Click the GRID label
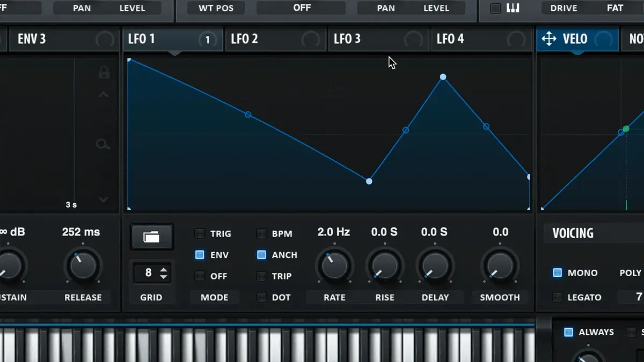Viewport: 644px width, 362px height. click(x=151, y=297)
